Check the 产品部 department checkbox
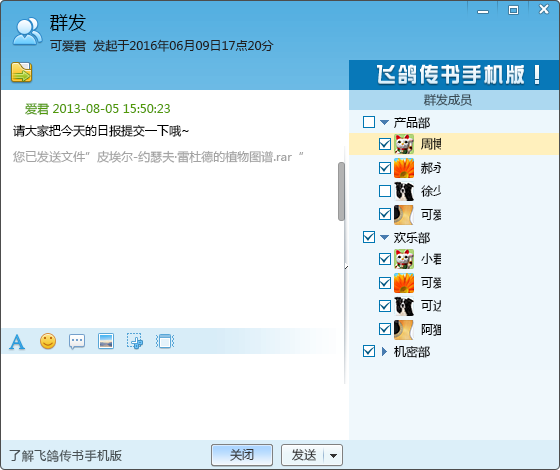Viewport: 560px width, 470px height. coord(369,122)
